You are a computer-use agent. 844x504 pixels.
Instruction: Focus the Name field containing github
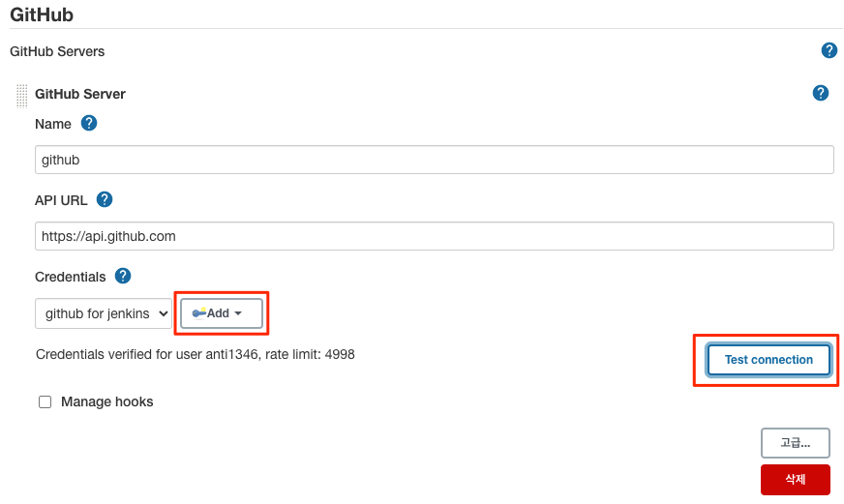(x=435, y=160)
